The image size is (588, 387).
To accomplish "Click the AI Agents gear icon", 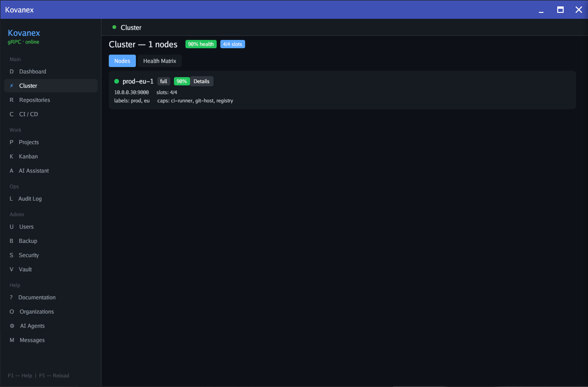I will [11, 325].
